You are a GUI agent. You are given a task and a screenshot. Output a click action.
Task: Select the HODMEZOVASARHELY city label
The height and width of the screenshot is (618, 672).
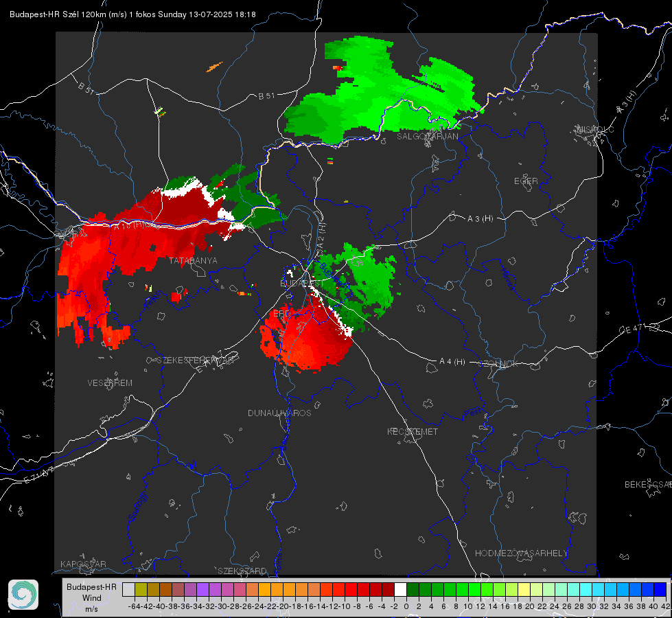(x=521, y=553)
